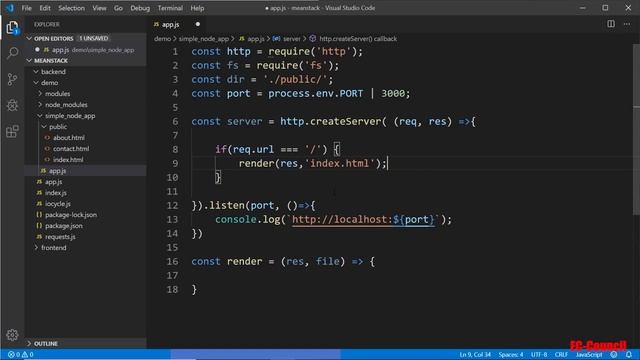The image size is (640, 360).
Task: Click the Split Editor icon
Action: pos(611,24)
